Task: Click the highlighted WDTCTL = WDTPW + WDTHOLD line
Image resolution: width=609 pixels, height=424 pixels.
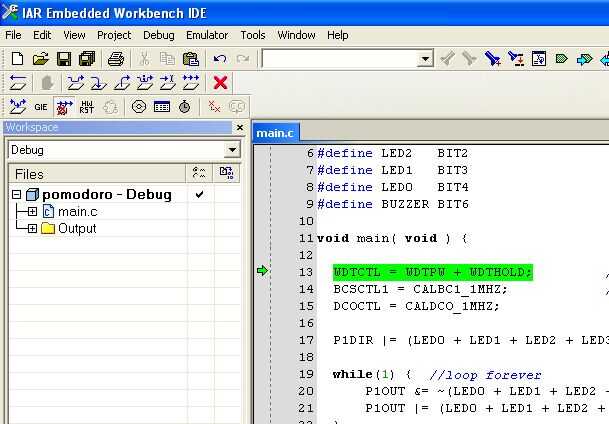Action: (x=433, y=272)
